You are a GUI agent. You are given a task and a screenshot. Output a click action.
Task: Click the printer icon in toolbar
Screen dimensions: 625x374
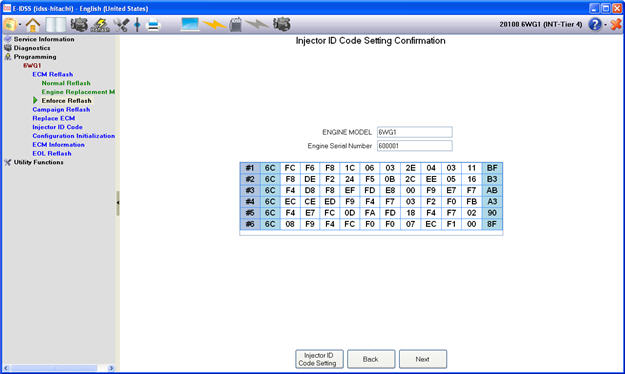153,25
